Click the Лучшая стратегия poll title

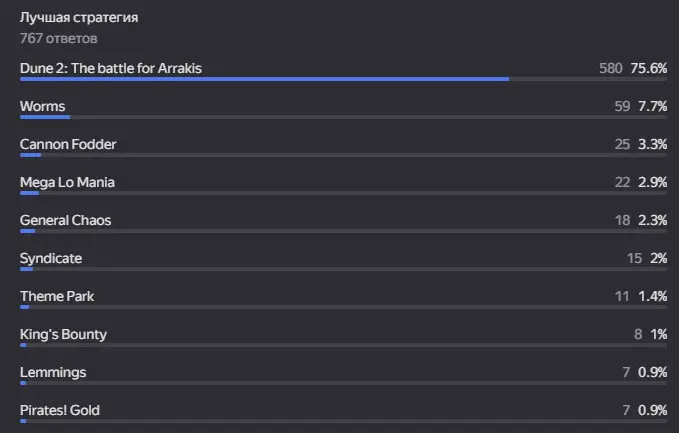pos(79,18)
